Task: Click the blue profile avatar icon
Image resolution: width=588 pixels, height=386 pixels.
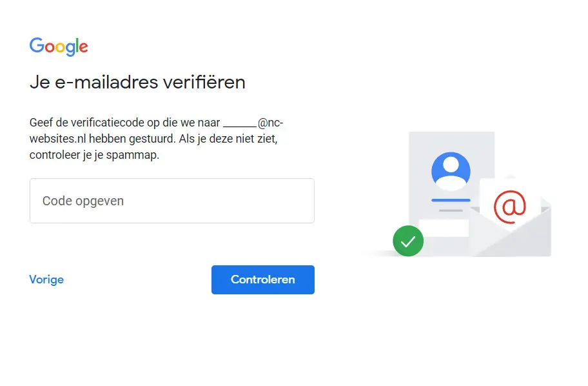Action: point(451,171)
